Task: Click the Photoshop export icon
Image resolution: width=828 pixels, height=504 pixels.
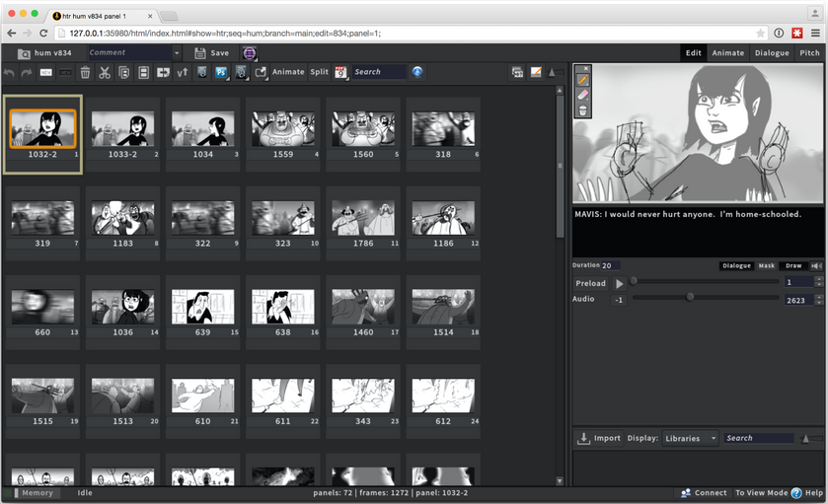Action: click(x=221, y=72)
